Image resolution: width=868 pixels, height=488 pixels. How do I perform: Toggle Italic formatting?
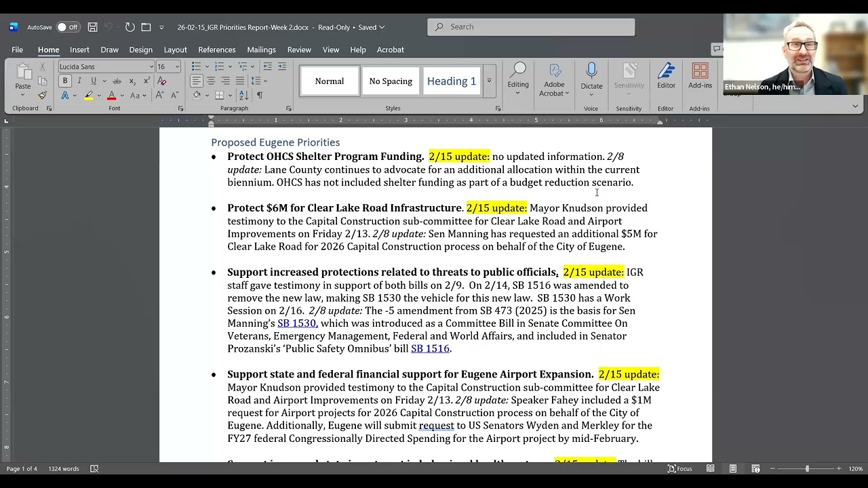[79, 81]
